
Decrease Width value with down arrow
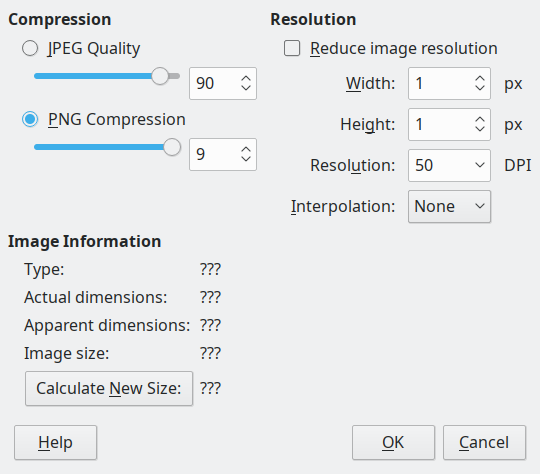tap(480, 87)
